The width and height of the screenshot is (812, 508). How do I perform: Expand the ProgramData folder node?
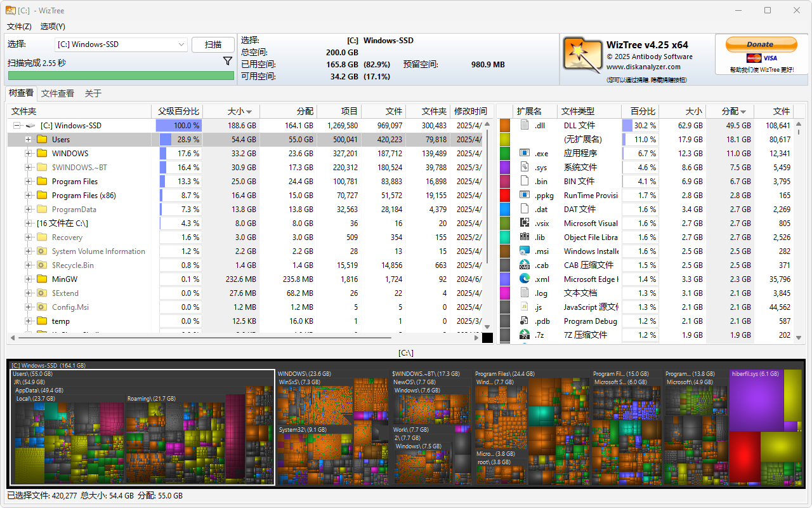click(28, 210)
